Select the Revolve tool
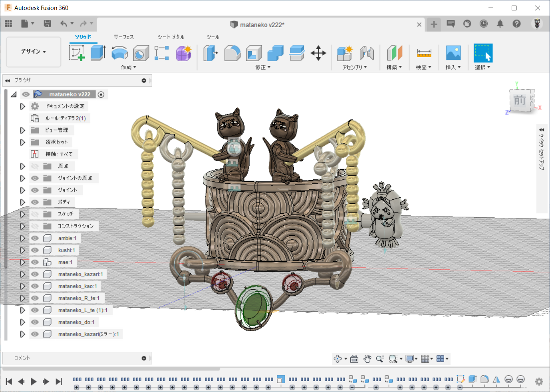This screenshot has width=550, height=392. (x=119, y=53)
